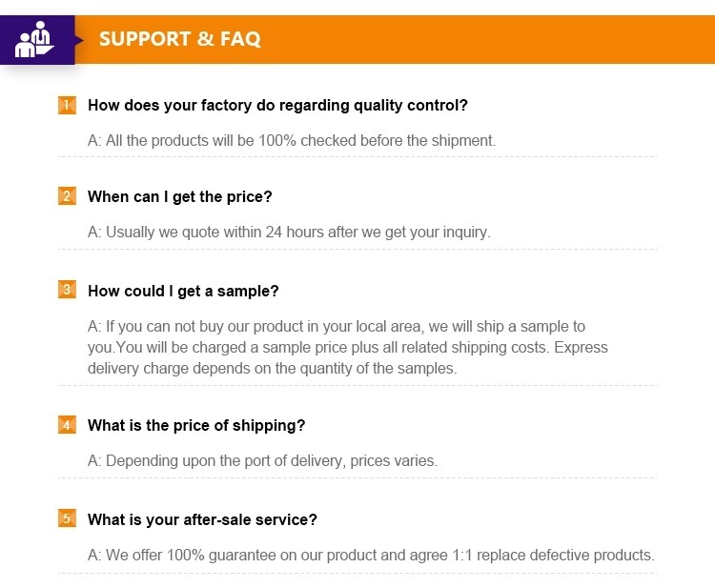Image resolution: width=715 pixels, height=588 pixels.
Task: Select 'How could I get a sample?' question
Action: [183, 291]
